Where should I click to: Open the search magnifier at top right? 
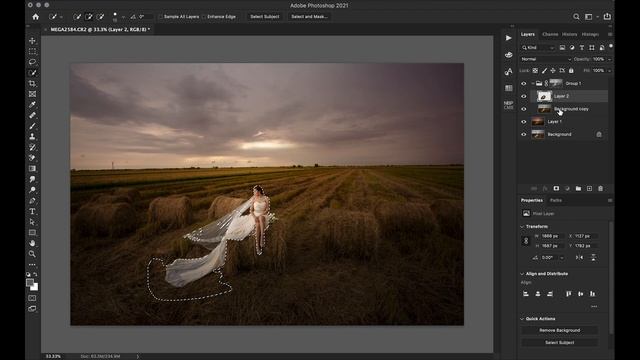(x=576, y=17)
